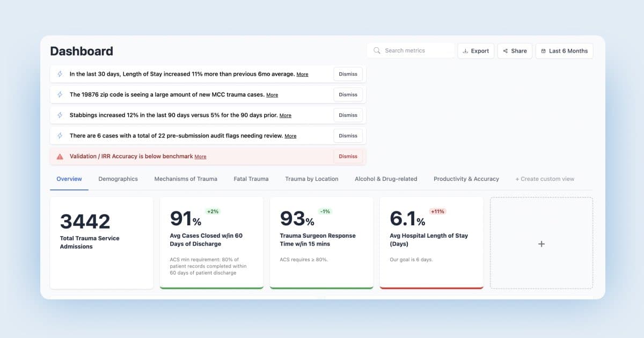Dismiss the Validation / IRR Accuracy warning

coord(348,157)
